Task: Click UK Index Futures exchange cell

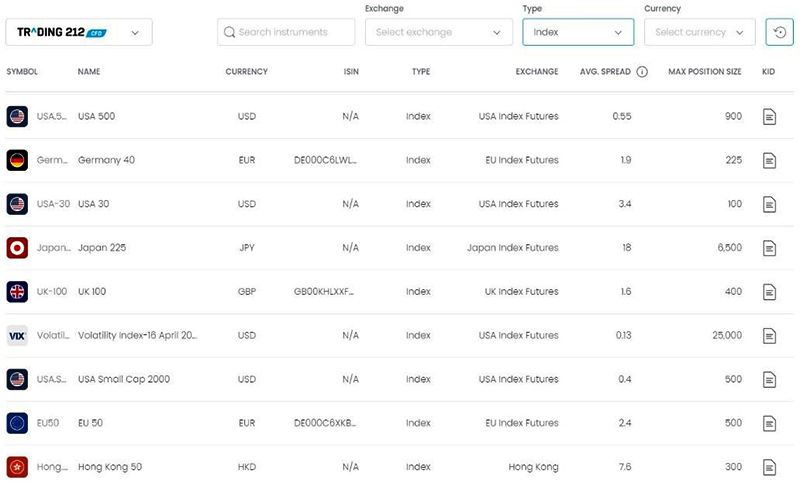Action: pyautogui.click(x=521, y=292)
